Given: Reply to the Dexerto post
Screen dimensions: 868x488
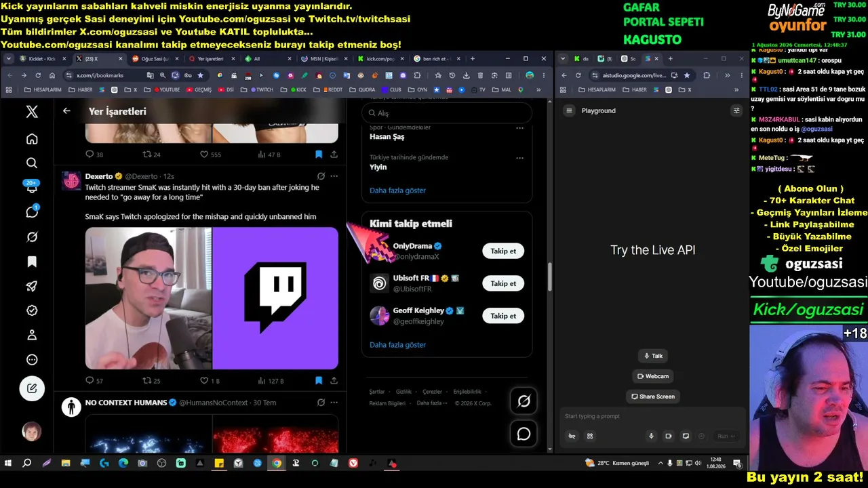Looking at the screenshot, I should pyautogui.click(x=90, y=381).
